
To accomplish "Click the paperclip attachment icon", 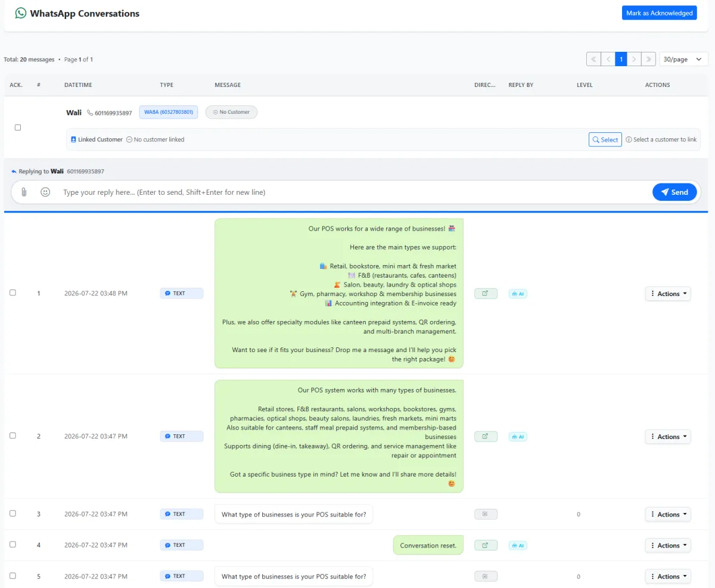I will 24,192.
